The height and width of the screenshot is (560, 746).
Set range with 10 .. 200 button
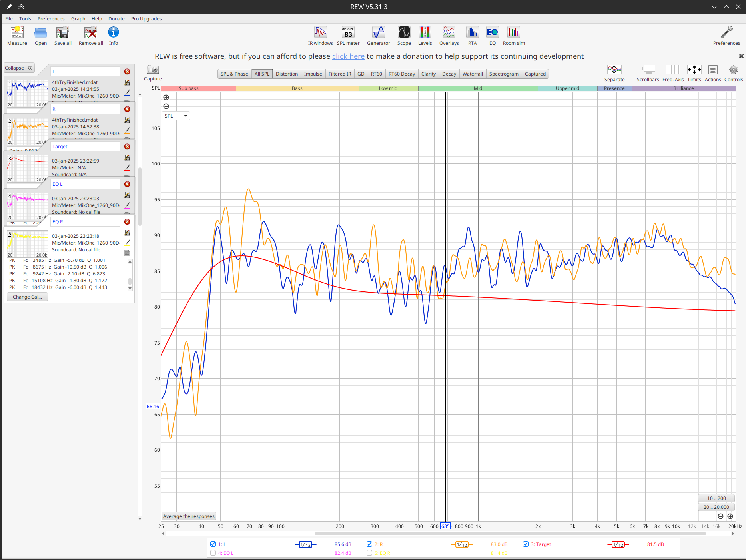pyautogui.click(x=716, y=498)
